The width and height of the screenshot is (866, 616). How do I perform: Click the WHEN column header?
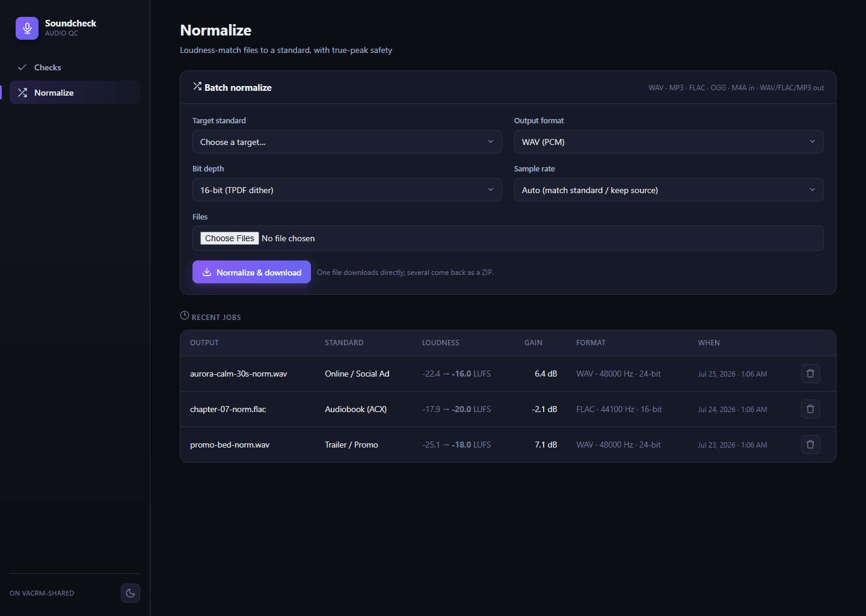click(x=709, y=343)
